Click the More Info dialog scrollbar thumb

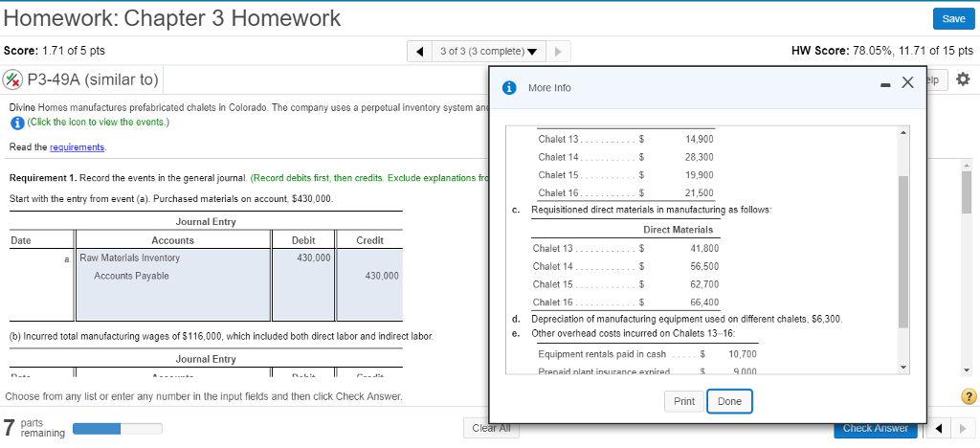[x=903, y=251]
